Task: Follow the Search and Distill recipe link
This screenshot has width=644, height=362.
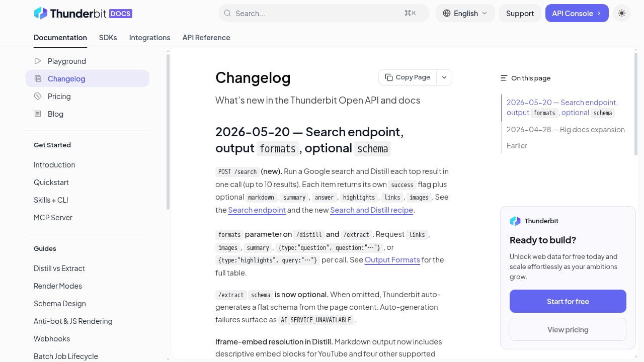Action: pos(371,210)
